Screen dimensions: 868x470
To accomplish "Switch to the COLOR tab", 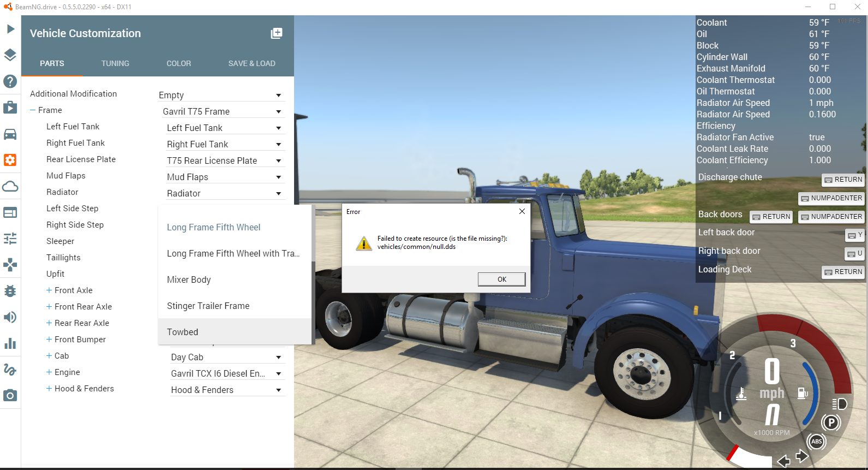I will point(179,63).
